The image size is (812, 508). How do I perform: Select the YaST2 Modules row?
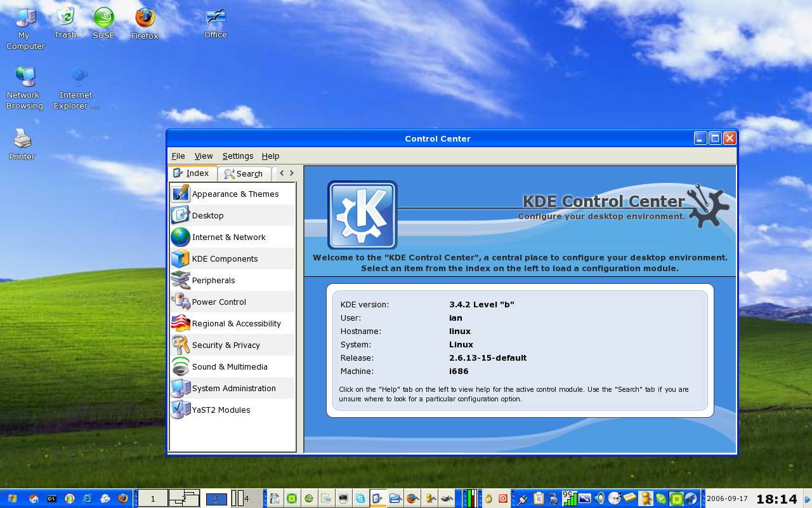232,410
